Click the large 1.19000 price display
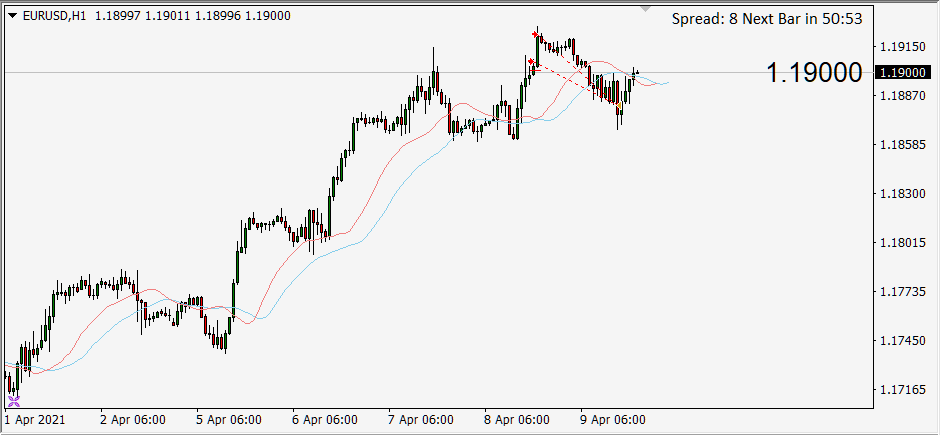Screen dimensions: 941x435 814,73
